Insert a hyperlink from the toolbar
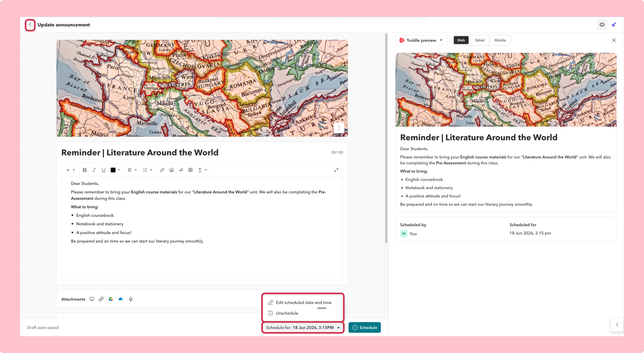The image size is (644, 353). (162, 170)
